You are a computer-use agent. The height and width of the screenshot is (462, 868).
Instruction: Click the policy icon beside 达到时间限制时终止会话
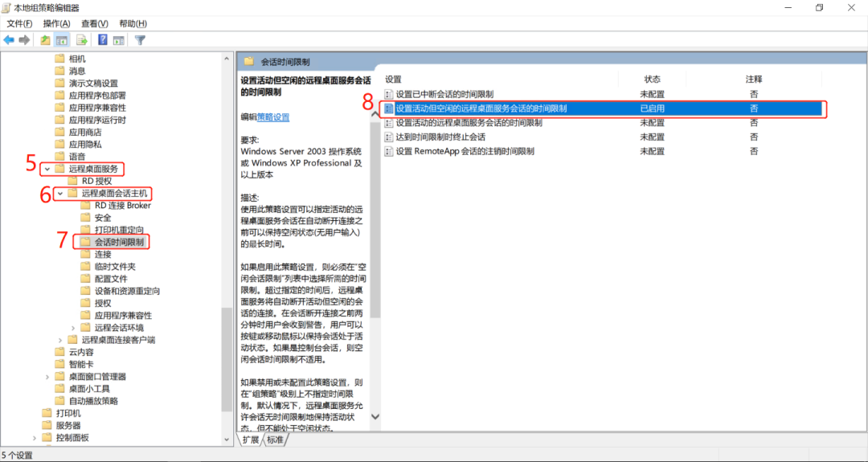pos(389,137)
